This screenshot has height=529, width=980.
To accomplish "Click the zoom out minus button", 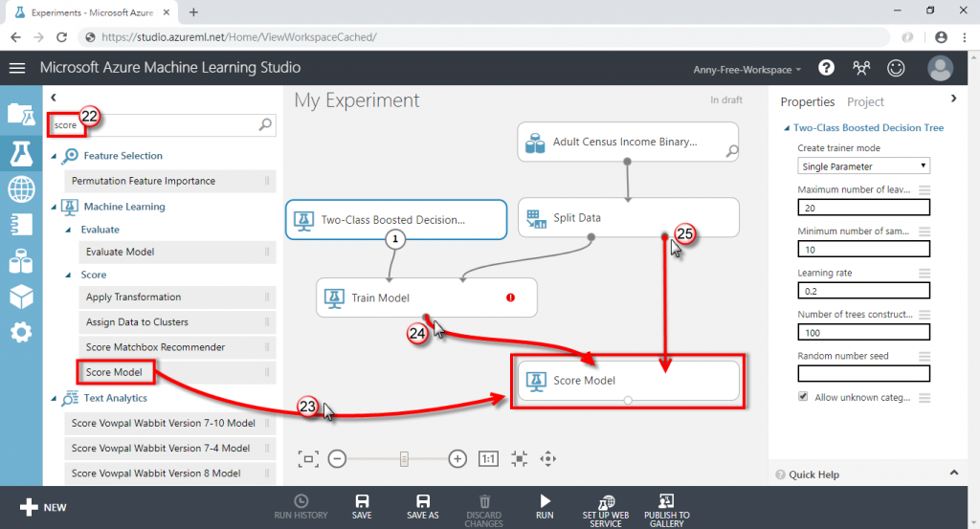I will coord(338,459).
